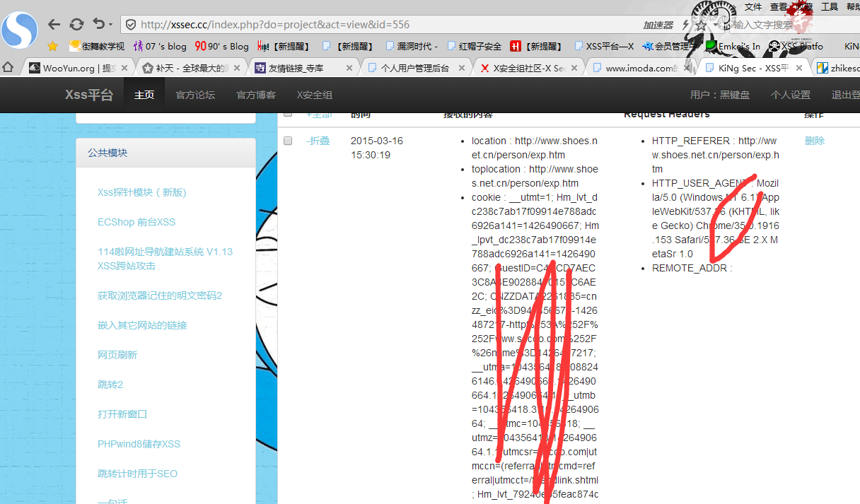The width and height of the screenshot is (860, 504).
Task: Open 嵌入其它网站的链接 module
Action: [142, 325]
